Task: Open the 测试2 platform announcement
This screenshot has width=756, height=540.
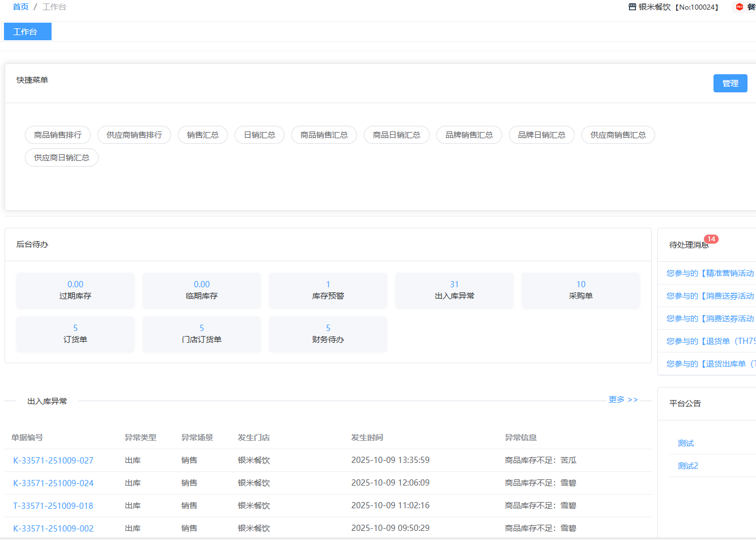Action: pyautogui.click(x=688, y=466)
